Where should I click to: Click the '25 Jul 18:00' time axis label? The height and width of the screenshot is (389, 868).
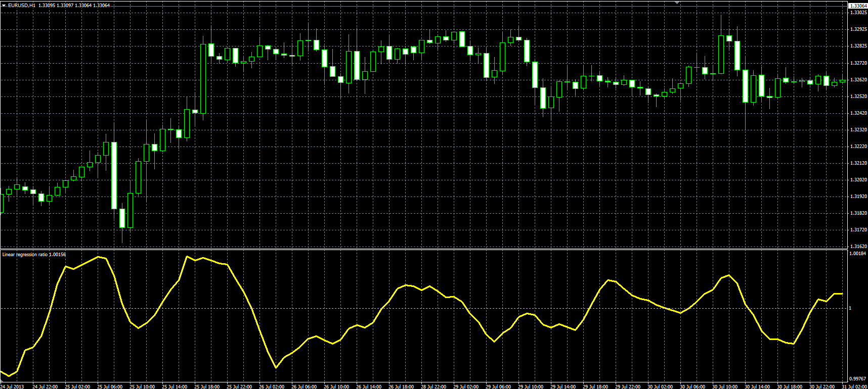[x=207, y=386]
